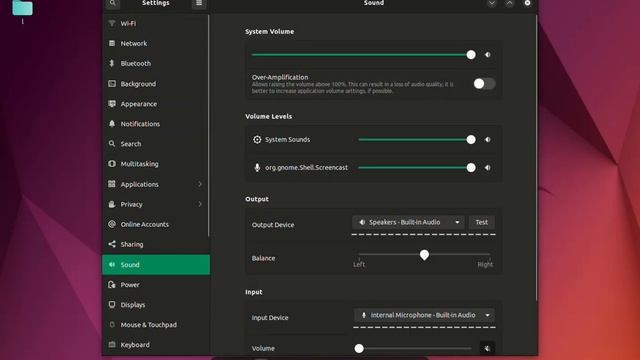Viewport: 640px width, 360px height.
Task: Click the Appearance sidebar icon
Action: point(112,104)
